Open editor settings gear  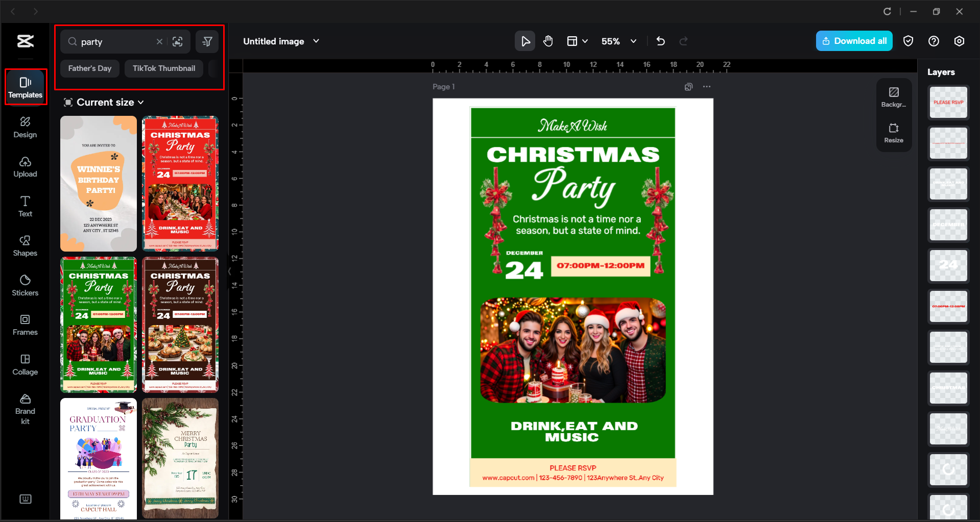pos(959,41)
